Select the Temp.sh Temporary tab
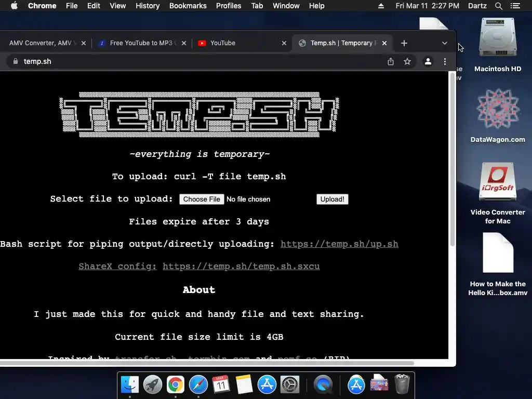 tap(341, 43)
